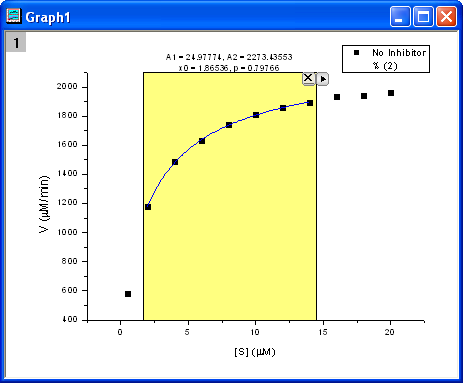Minimize the Graph1 window

(400, 16)
